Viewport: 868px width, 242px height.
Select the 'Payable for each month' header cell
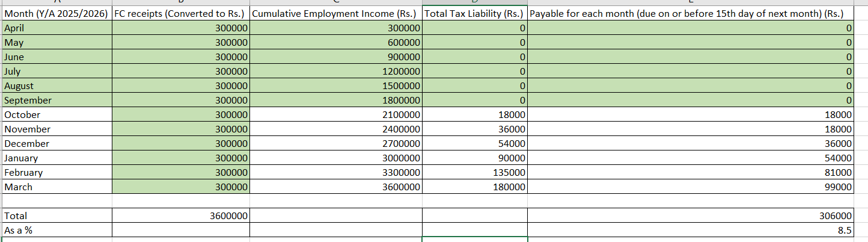[690, 14]
